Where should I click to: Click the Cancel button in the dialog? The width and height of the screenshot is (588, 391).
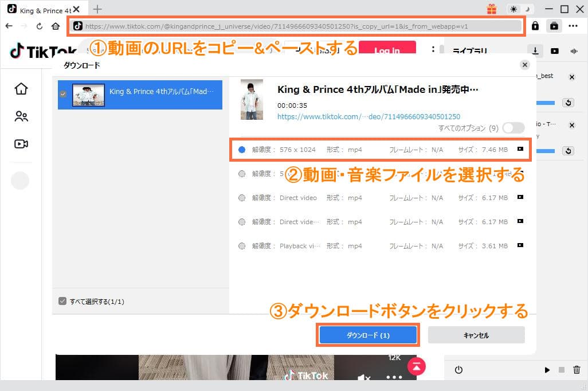[476, 335]
